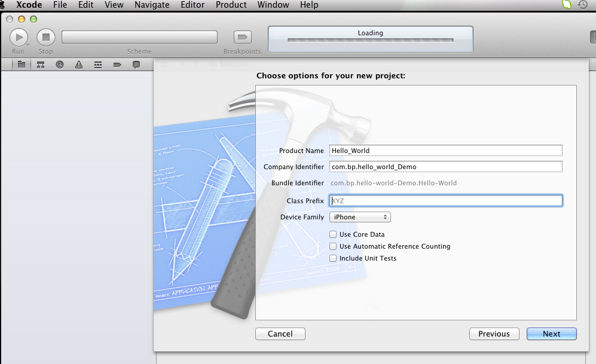596x364 pixels.
Task: Show the Log navigator icon
Action: (136, 65)
